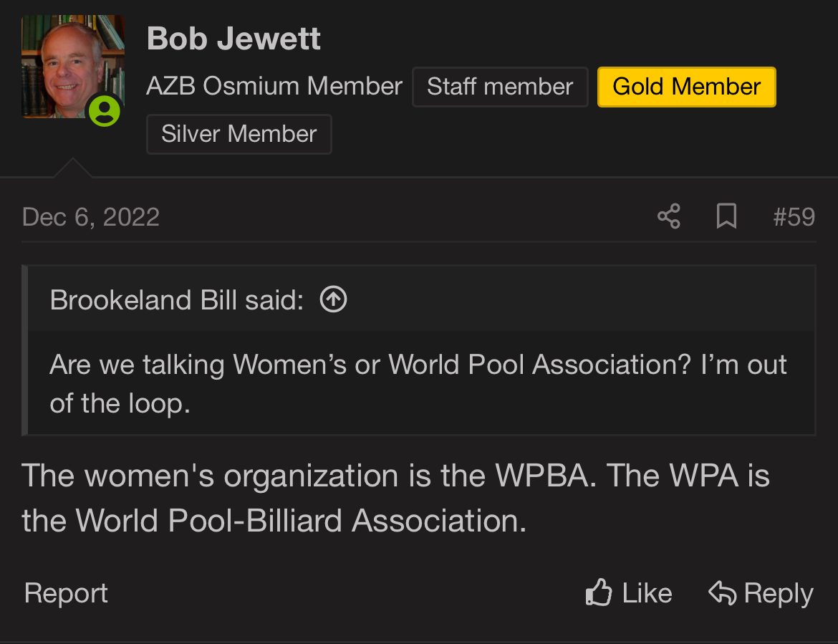The height and width of the screenshot is (644, 838).
Task: Click the share post icon
Action: (x=668, y=216)
